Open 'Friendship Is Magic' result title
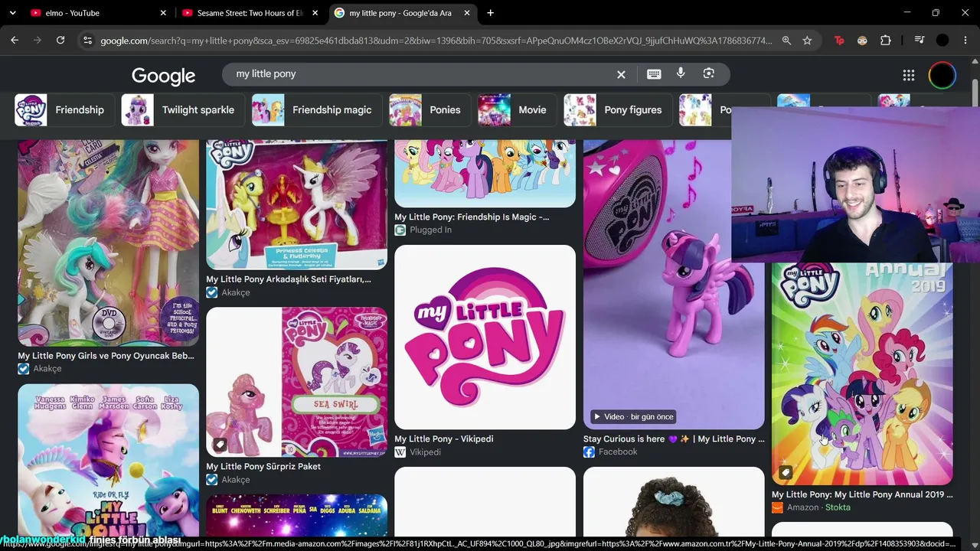The image size is (980, 551). [472, 217]
